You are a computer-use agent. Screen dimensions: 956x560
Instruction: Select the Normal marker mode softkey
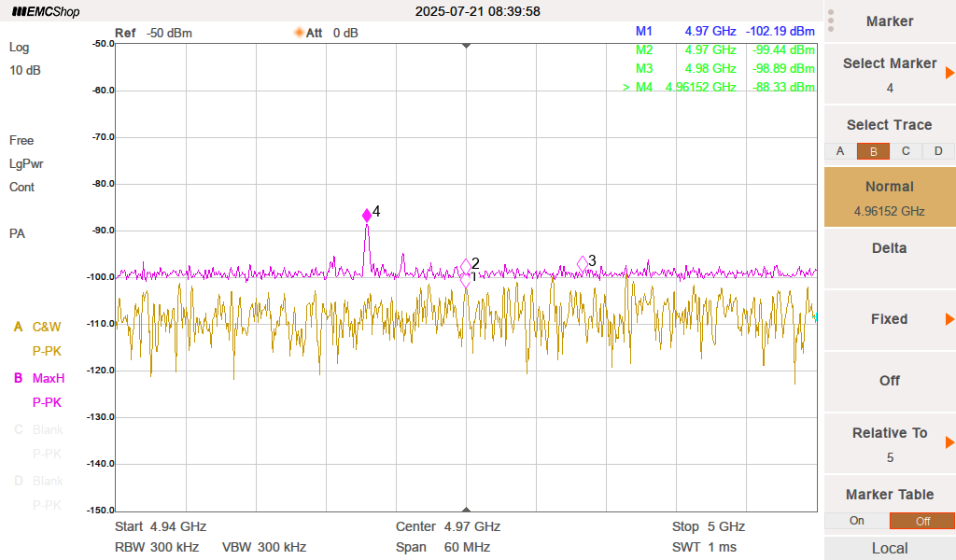[889, 198]
